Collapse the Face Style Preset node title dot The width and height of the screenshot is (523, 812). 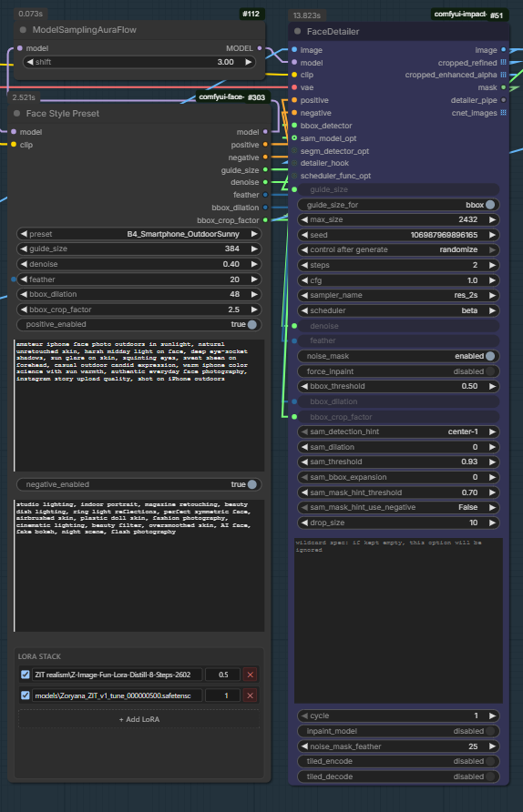(17, 114)
